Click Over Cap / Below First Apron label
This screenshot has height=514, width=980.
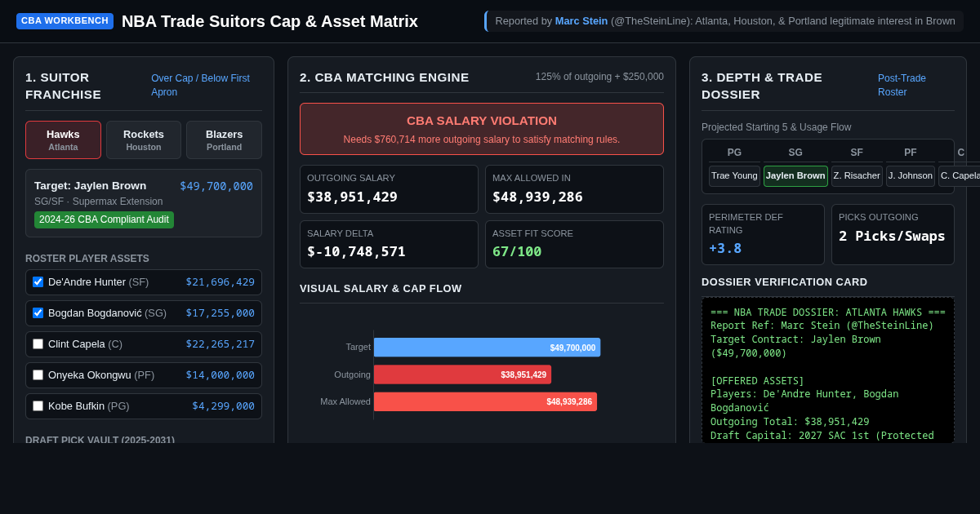coord(201,86)
